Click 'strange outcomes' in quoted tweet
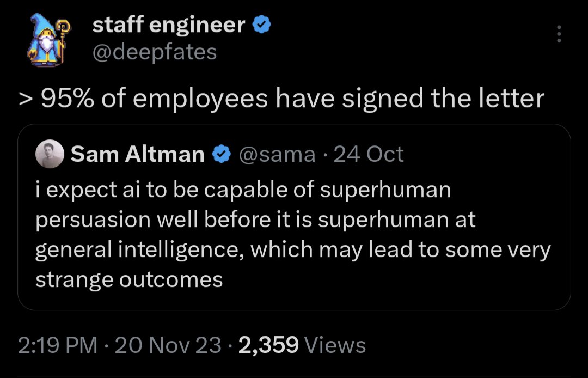The width and height of the screenshot is (588, 378). coord(130,280)
